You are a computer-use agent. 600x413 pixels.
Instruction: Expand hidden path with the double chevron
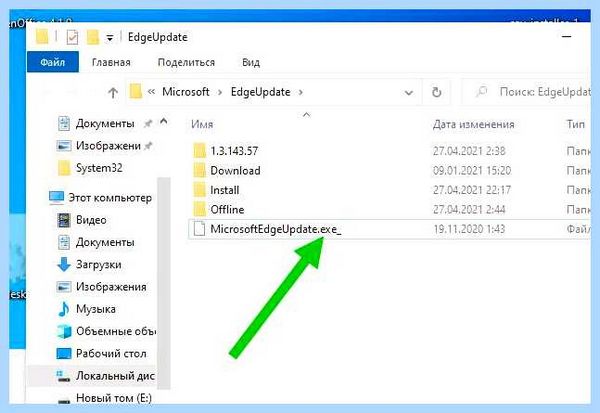(x=152, y=92)
